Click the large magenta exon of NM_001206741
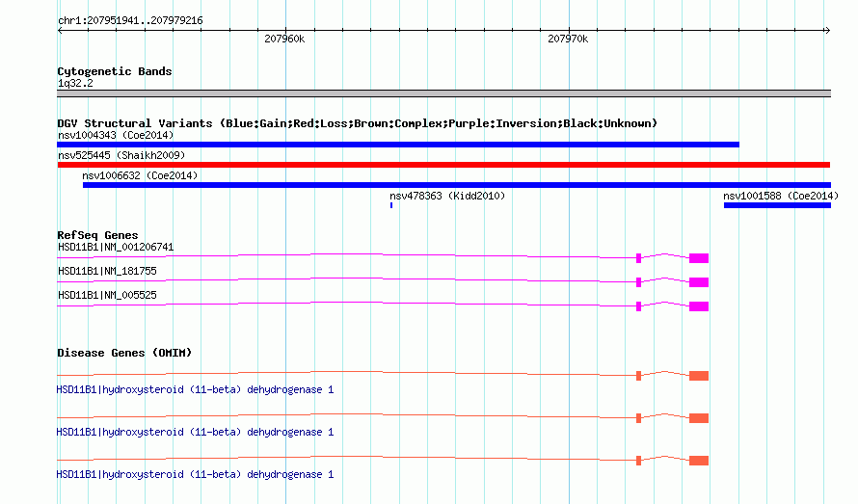 [x=699, y=258]
